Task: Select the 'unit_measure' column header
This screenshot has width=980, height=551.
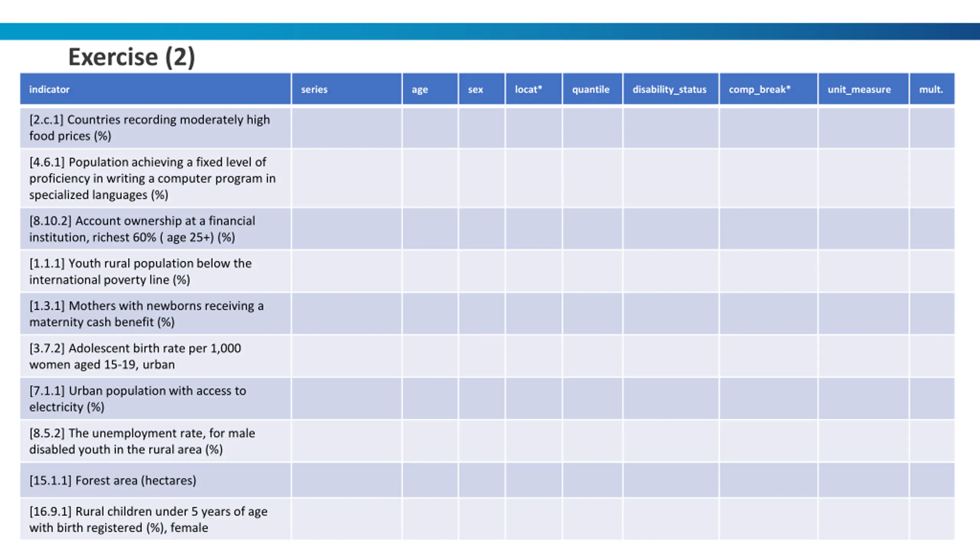Action: point(863,89)
